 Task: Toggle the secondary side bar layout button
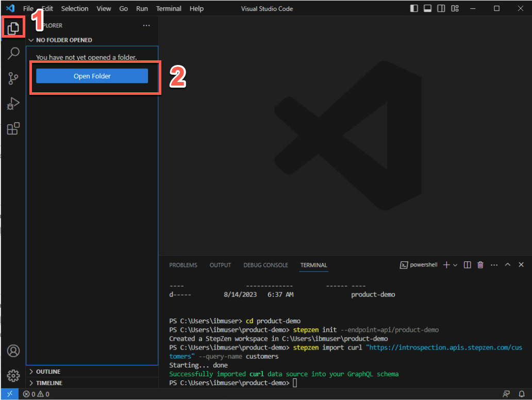coord(441,8)
